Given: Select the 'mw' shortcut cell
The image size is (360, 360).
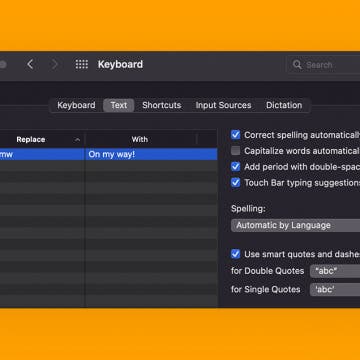Looking at the screenshot, I should coord(42,154).
